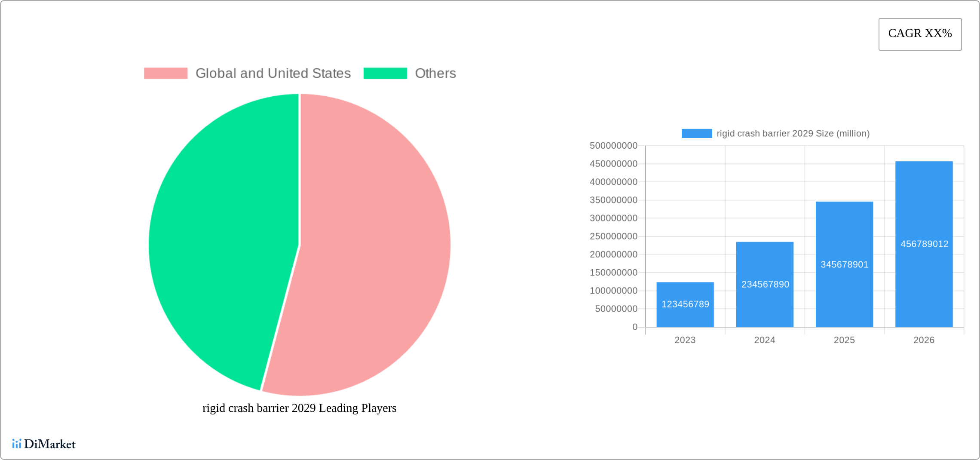Click the pink Global and United States legend swatch
Image resolution: width=980 pixels, height=460 pixels.
click(x=165, y=74)
